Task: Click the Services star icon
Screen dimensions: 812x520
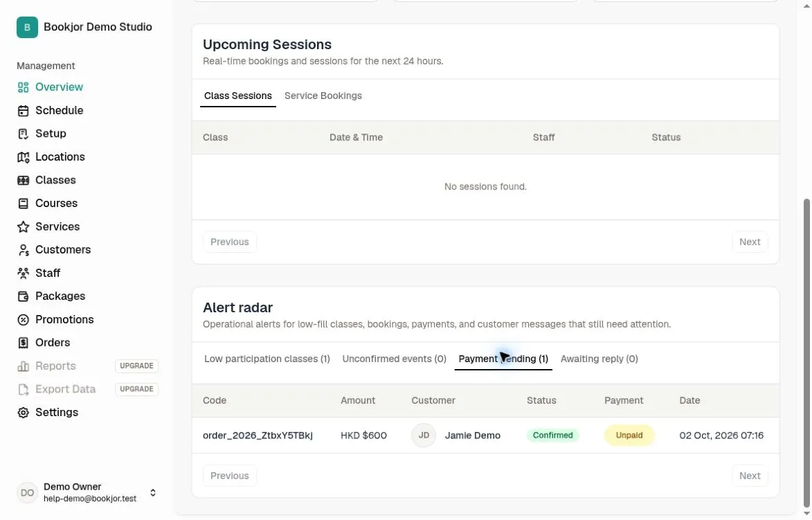Action: [x=23, y=227]
